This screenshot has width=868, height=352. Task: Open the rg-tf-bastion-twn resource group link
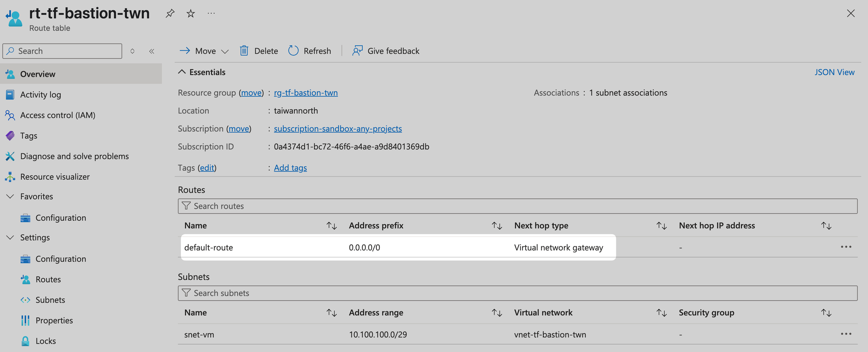[306, 93]
